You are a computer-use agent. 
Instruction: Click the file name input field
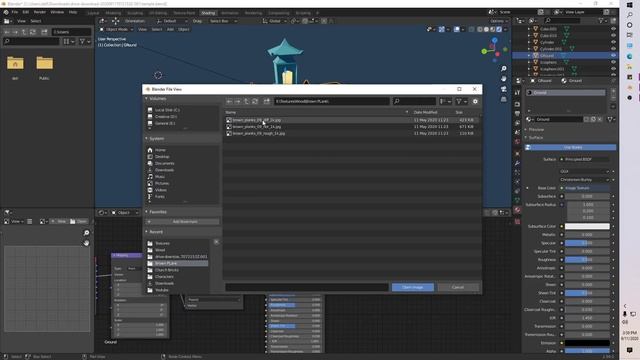[x=307, y=287]
